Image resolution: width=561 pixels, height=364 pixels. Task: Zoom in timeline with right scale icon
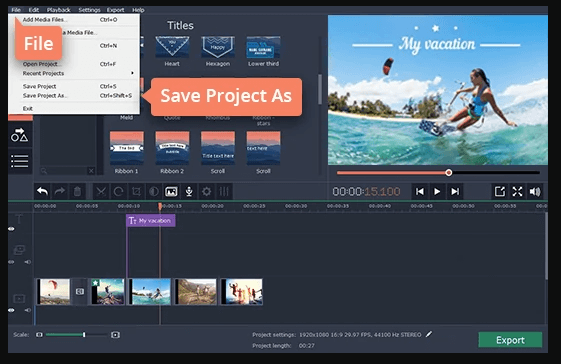(115, 335)
